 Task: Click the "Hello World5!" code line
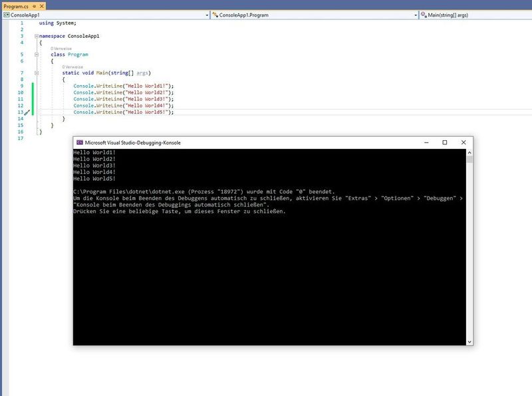pyautogui.click(x=124, y=112)
